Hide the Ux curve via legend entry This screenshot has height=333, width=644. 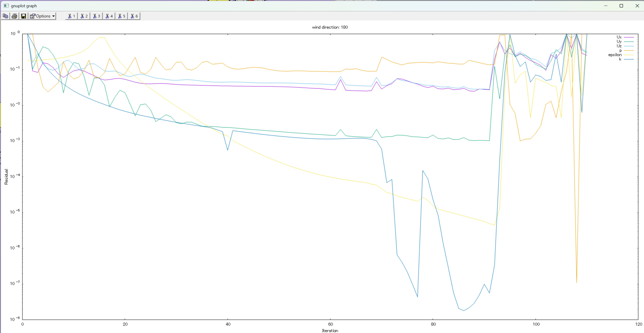[x=619, y=37]
